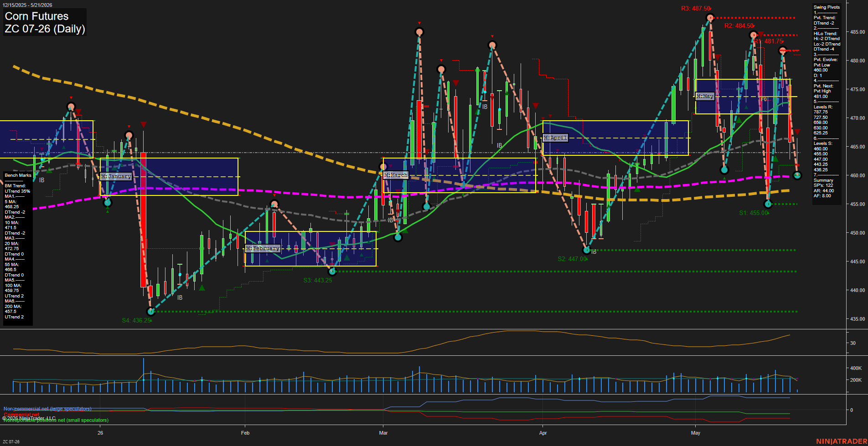Click the 'ZC 07-26' label at bottom left
The image size is (868, 446).
point(11,441)
